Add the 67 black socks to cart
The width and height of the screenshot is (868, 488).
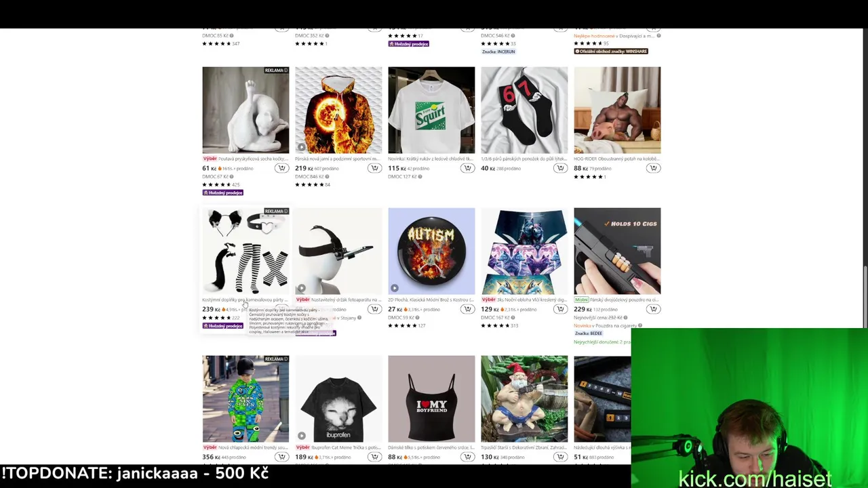(x=560, y=168)
